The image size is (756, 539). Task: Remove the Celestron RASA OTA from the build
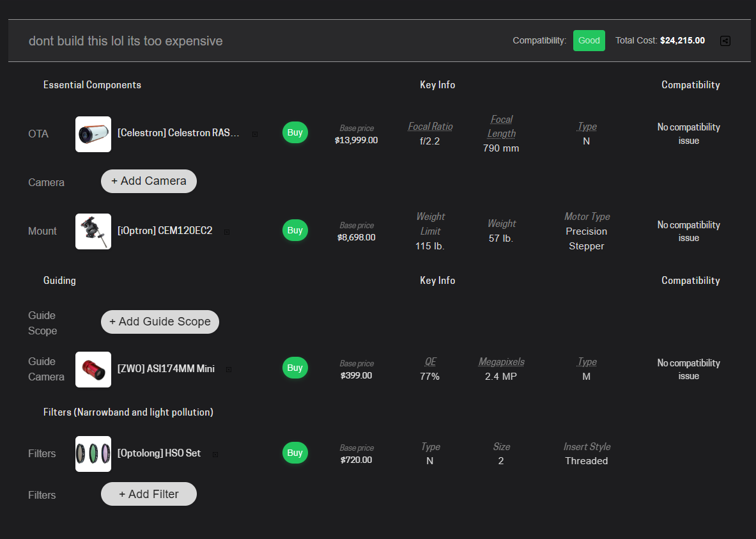[254, 134]
